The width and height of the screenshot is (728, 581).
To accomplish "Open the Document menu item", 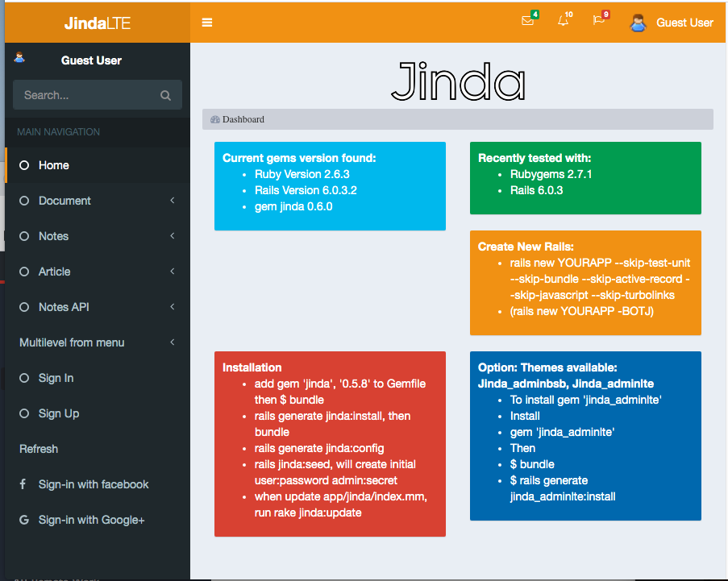I will [x=98, y=201].
